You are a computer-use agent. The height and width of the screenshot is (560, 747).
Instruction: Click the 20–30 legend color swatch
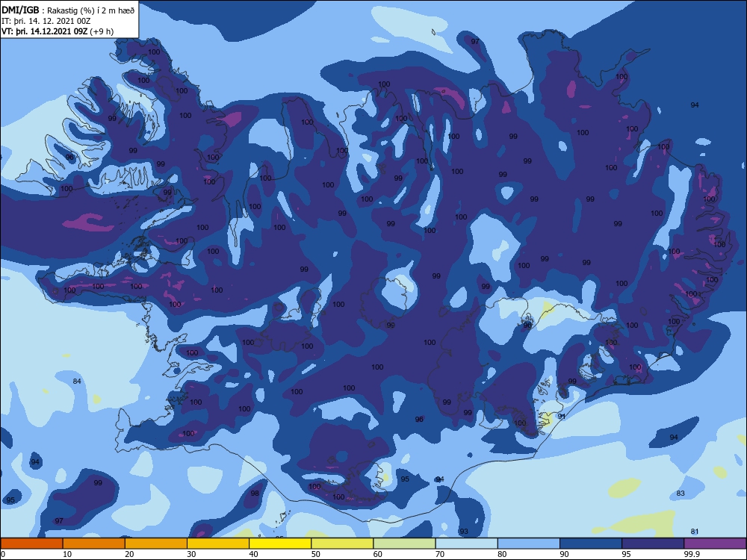[156, 544]
